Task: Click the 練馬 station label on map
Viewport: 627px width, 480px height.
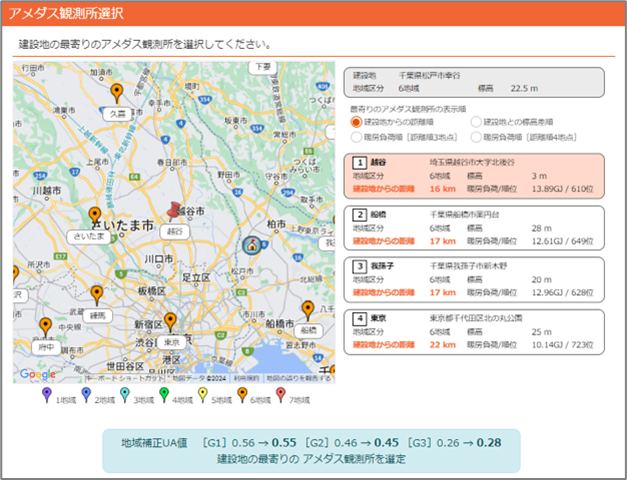Action: pyautogui.click(x=98, y=316)
